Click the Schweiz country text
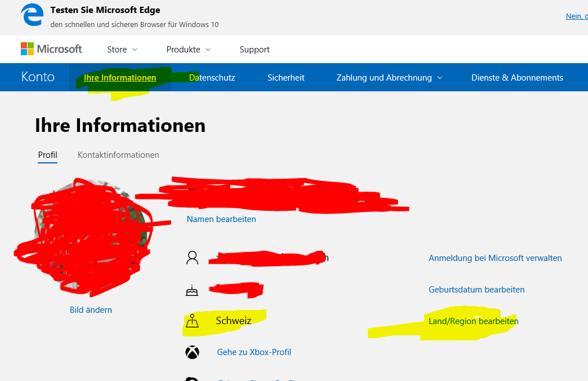This screenshot has width=588, height=381. click(x=233, y=321)
